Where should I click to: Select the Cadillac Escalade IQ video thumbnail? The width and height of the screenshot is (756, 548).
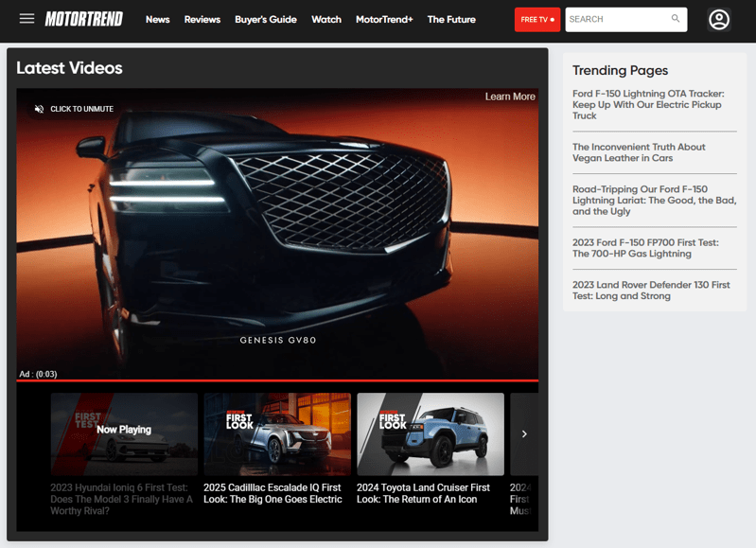(x=277, y=434)
